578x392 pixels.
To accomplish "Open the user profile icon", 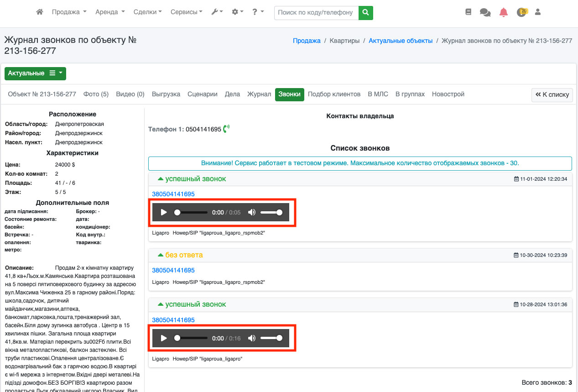I will click(x=537, y=12).
